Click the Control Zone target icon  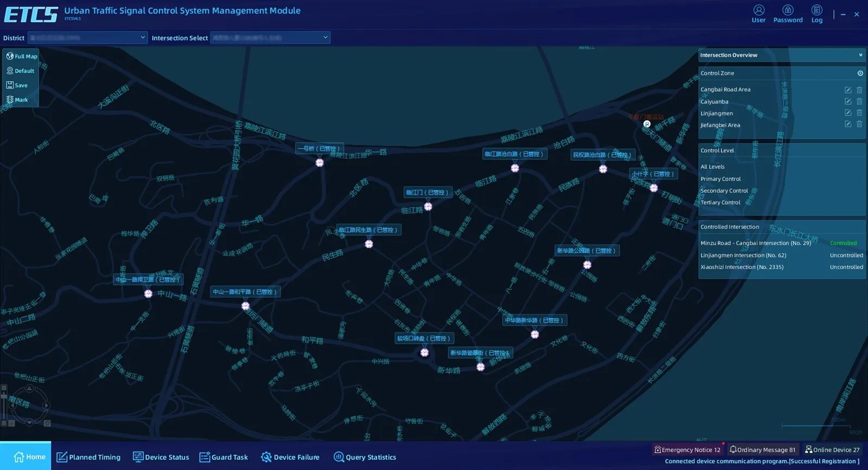tap(860, 73)
